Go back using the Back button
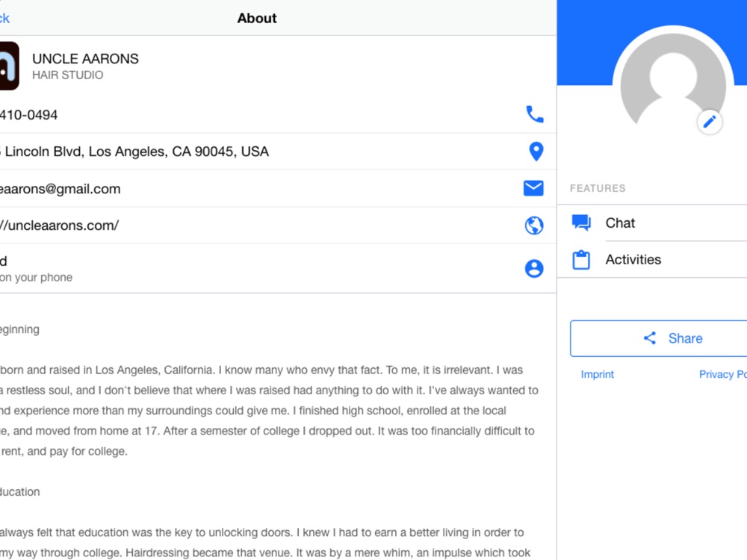This screenshot has width=747, height=560. (x=5, y=18)
